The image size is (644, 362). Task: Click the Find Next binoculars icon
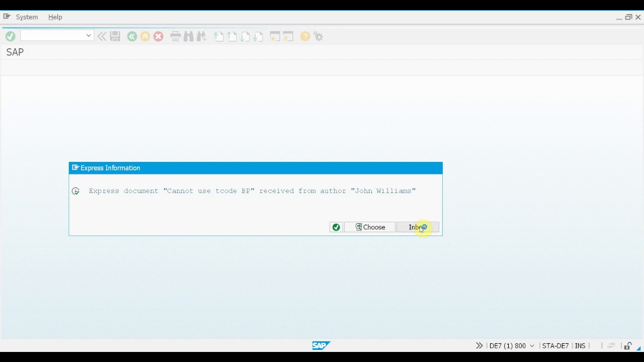(x=202, y=36)
